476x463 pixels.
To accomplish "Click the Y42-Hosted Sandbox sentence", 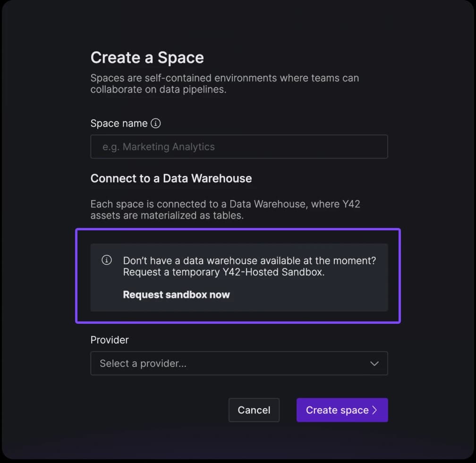I will coord(224,272).
